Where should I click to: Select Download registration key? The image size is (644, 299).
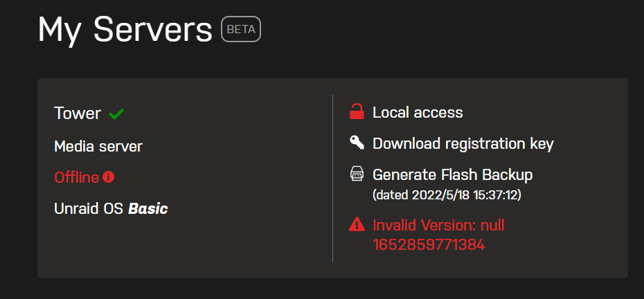click(x=463, y=144)
